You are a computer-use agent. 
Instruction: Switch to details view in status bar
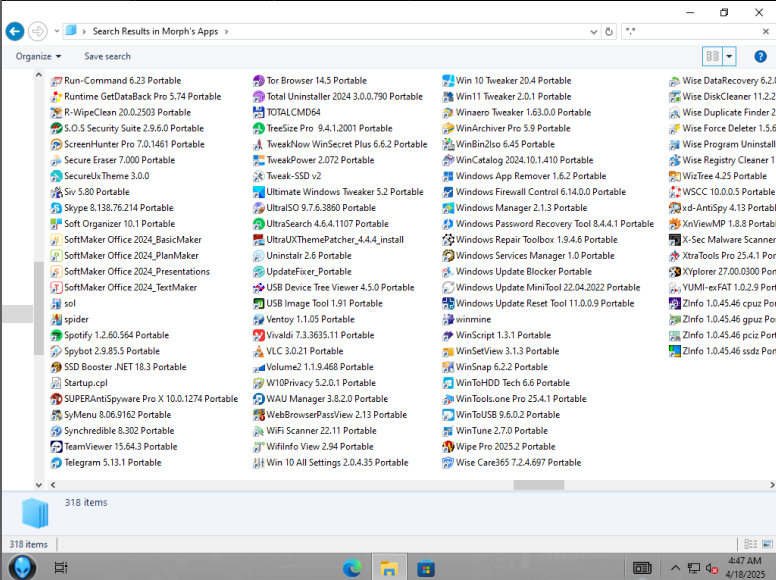click(750, 544)
